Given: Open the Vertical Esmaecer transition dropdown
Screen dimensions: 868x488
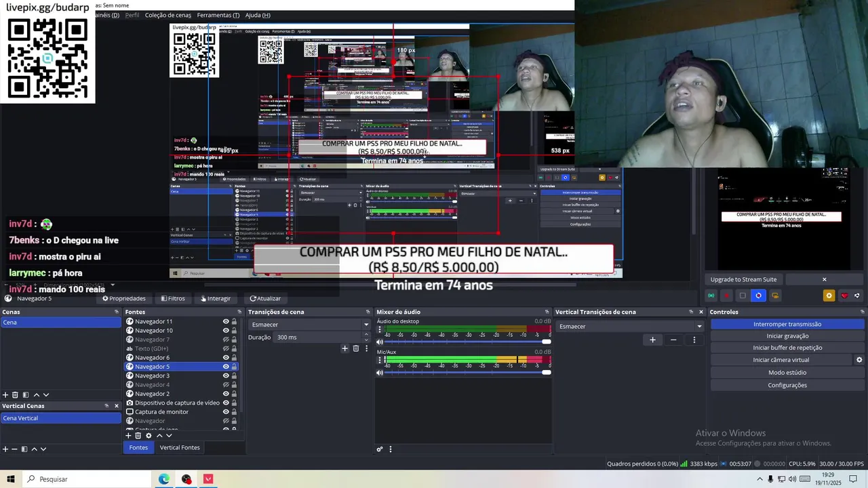Looking at the screenshot, I should pyautogui.click(x=630, y=326).
